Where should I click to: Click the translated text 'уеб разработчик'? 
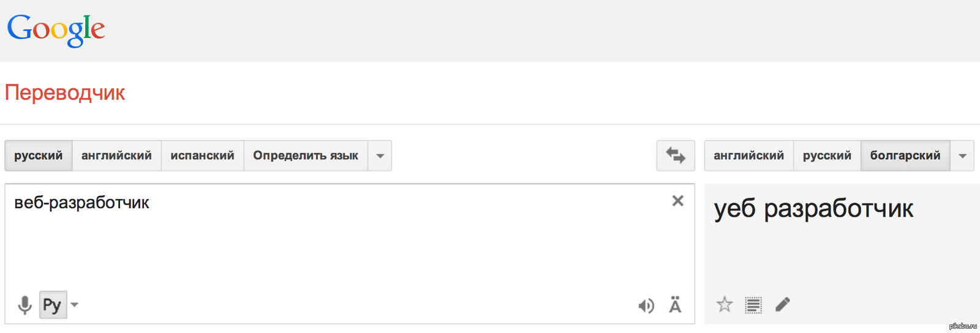(x=813, y=209)
